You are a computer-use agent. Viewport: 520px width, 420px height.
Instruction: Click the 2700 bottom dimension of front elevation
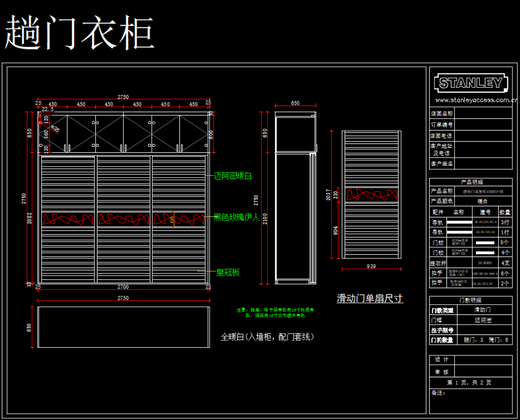pyautogui.click(x=123, y=287)
